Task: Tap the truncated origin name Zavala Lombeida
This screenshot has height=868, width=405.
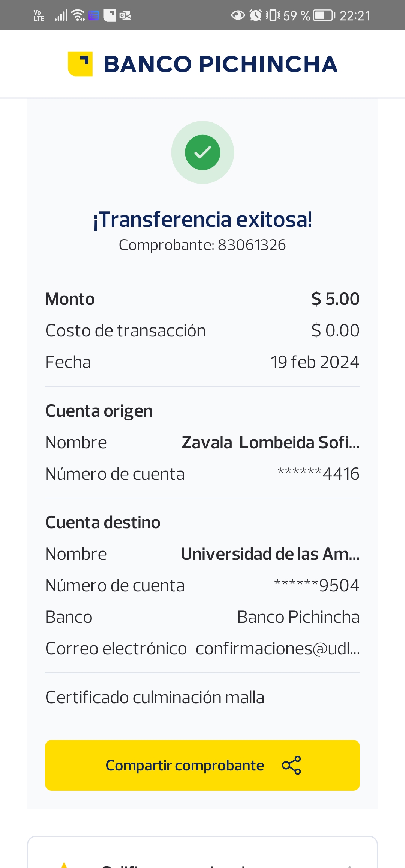Action: click(270, 443)
